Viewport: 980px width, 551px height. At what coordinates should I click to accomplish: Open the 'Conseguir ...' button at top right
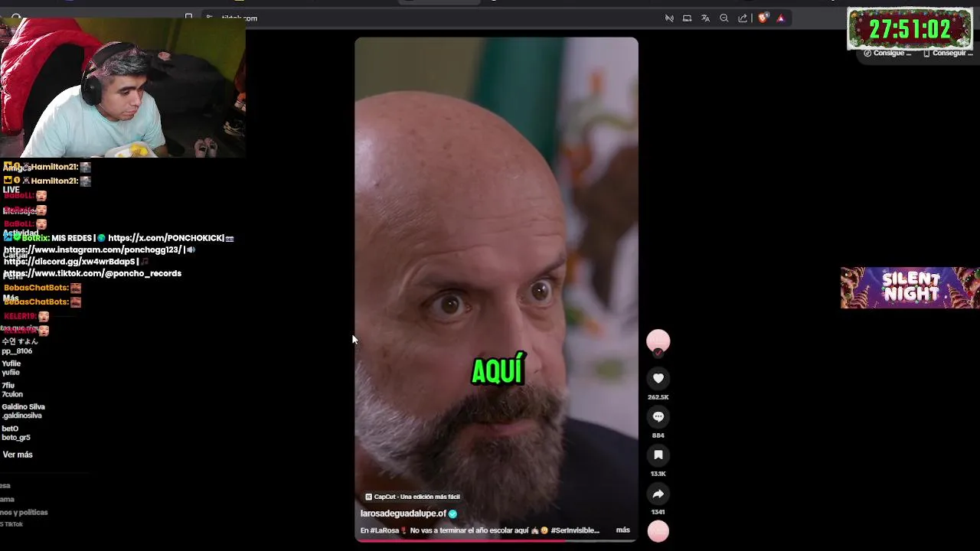point(948,53)
